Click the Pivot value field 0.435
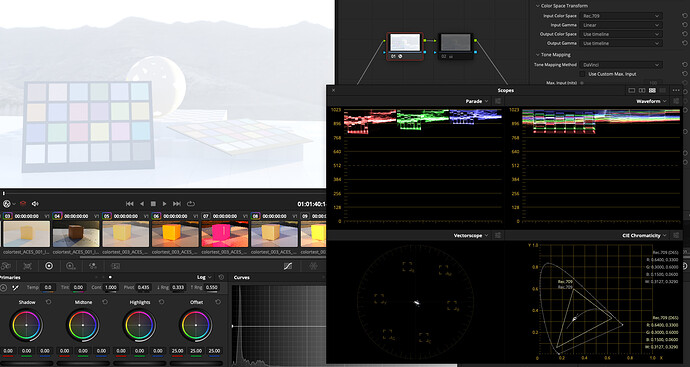This screenshot has height=367, width=690. [143, 287]
